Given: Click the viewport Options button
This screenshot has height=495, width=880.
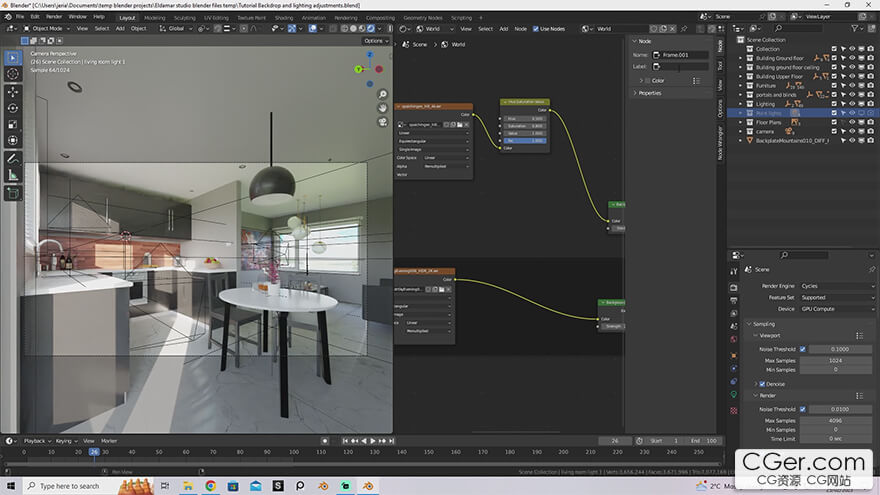Looking at the screenshot, I should point(375,41).
